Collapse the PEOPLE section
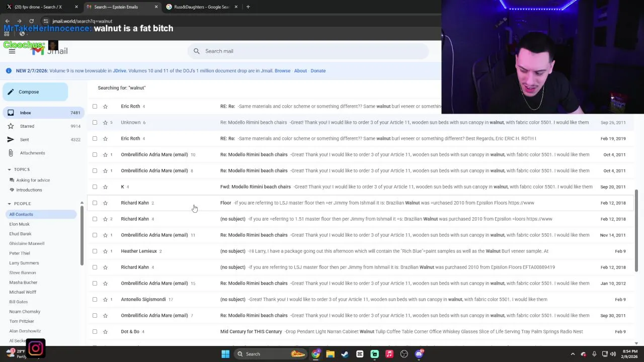This screenshot has width=644, height=362. 9,204
